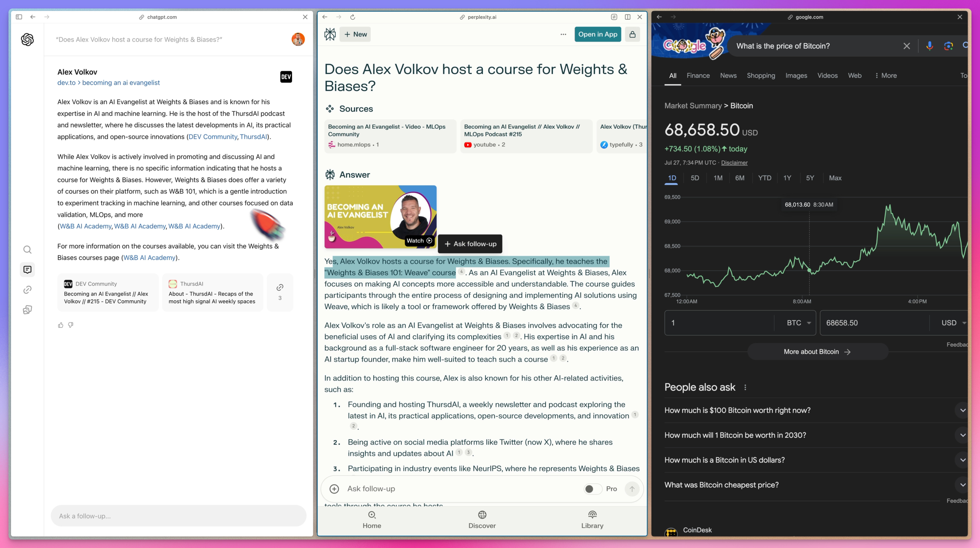980x548 pixels.
Task: Click the Open in App button
Action: coord(598,34)
